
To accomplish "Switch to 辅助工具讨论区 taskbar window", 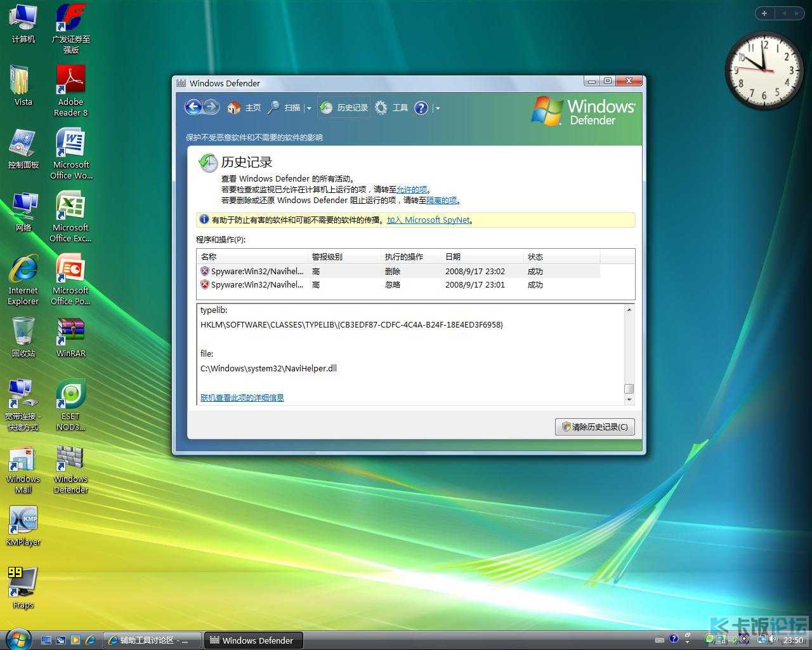I will coord(152,640).
